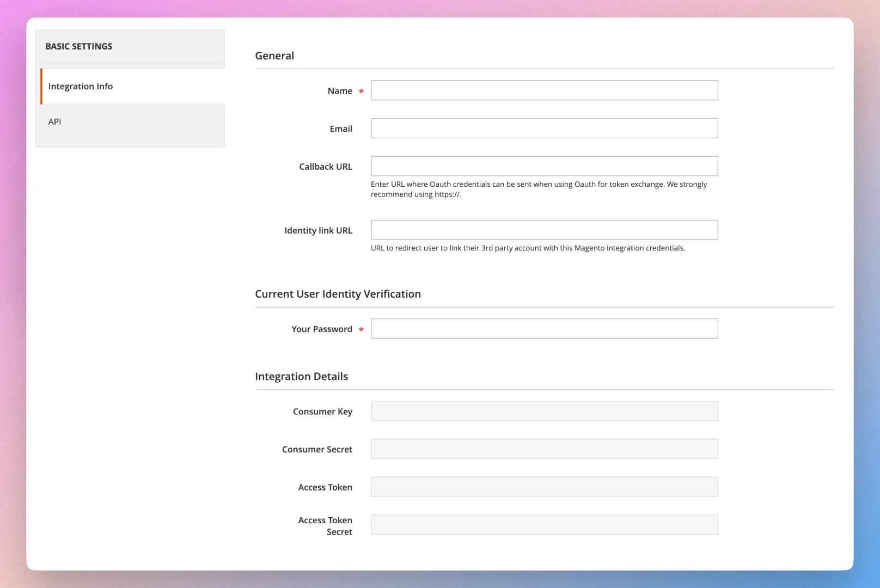Open the Integration Info tab
This screenshot has height=588, width=880.
click(132, 86)
